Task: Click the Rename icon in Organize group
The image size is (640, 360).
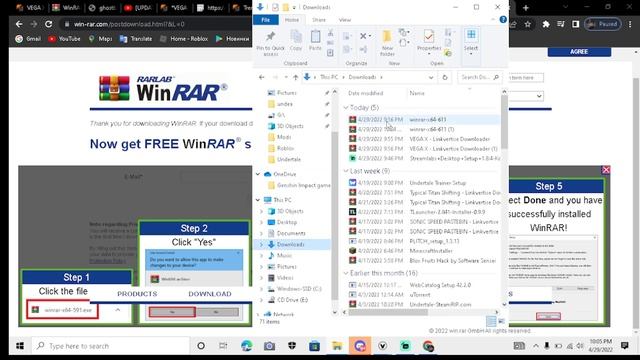Action: [x=363, y=49]
